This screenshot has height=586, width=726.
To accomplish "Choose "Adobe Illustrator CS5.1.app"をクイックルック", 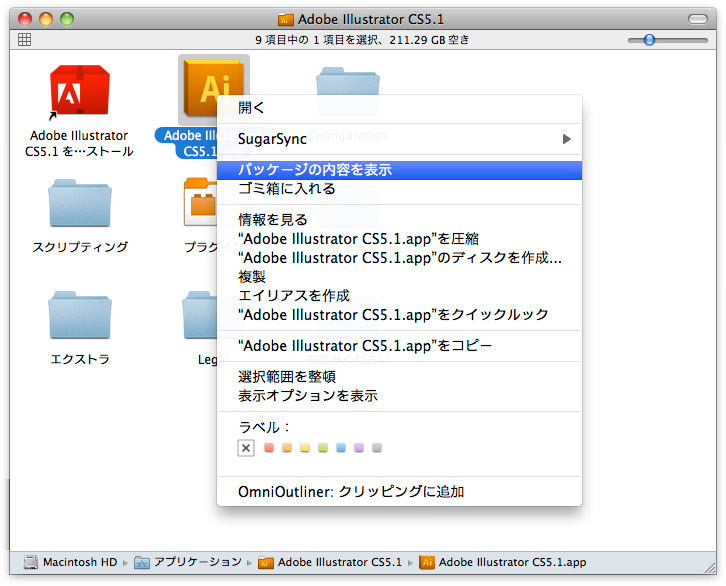I will (x=399, y=315).
